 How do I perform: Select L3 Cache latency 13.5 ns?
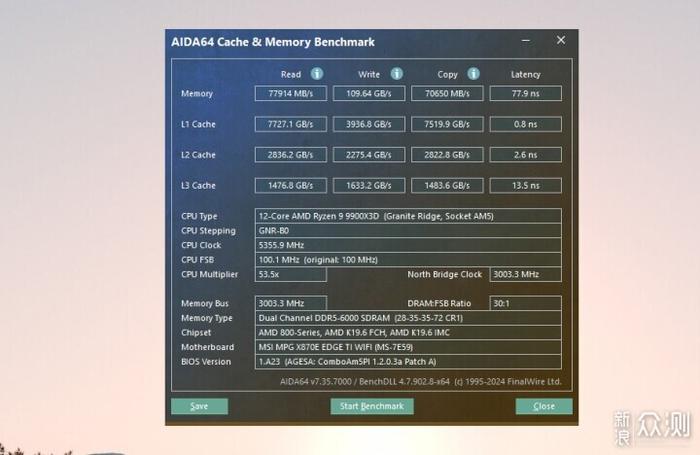coord(525,185)
